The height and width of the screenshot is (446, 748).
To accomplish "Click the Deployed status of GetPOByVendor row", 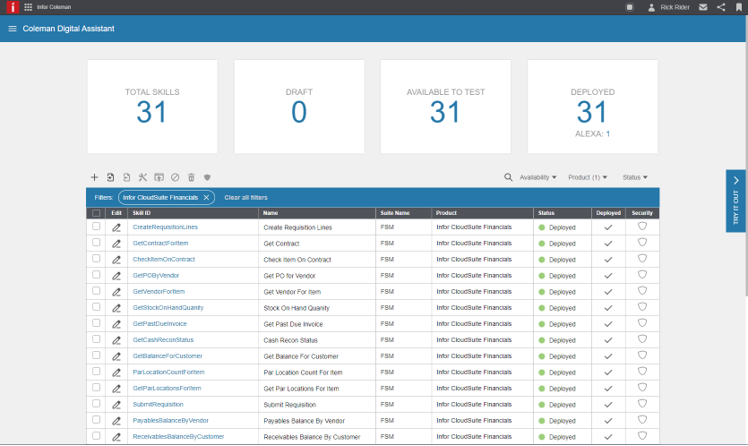I will (x=557, y=276).
